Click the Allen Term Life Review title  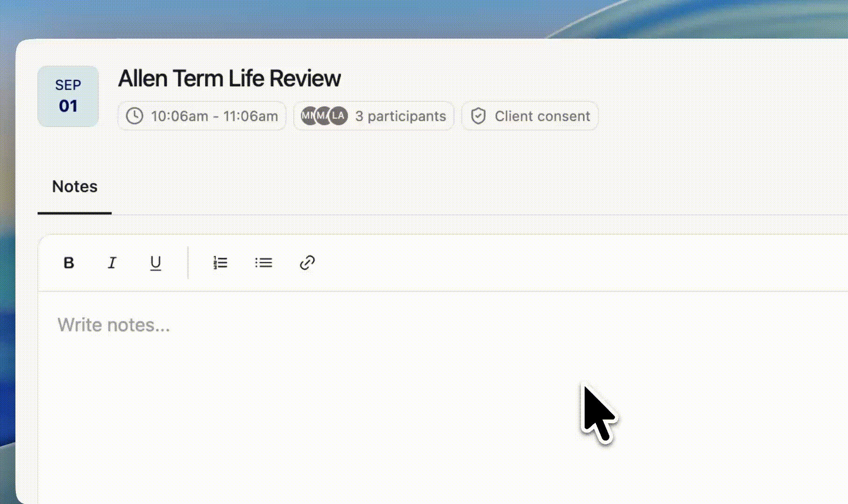coord(229,78)
